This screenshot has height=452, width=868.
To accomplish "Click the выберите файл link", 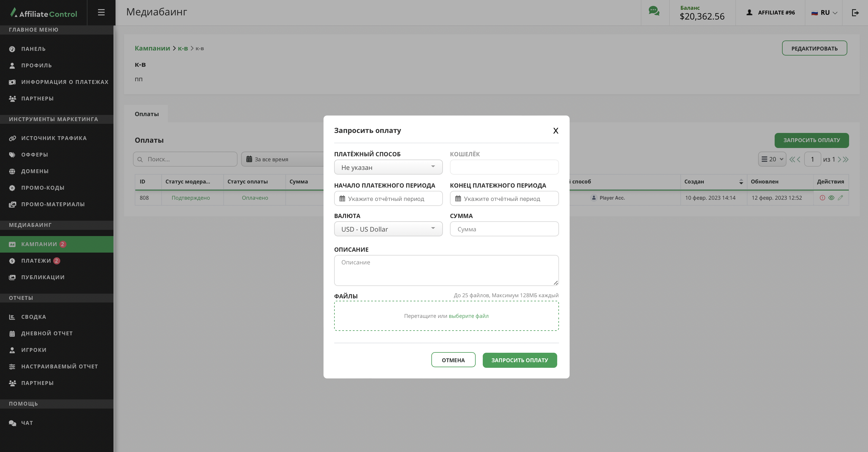I will coord(468,316).
